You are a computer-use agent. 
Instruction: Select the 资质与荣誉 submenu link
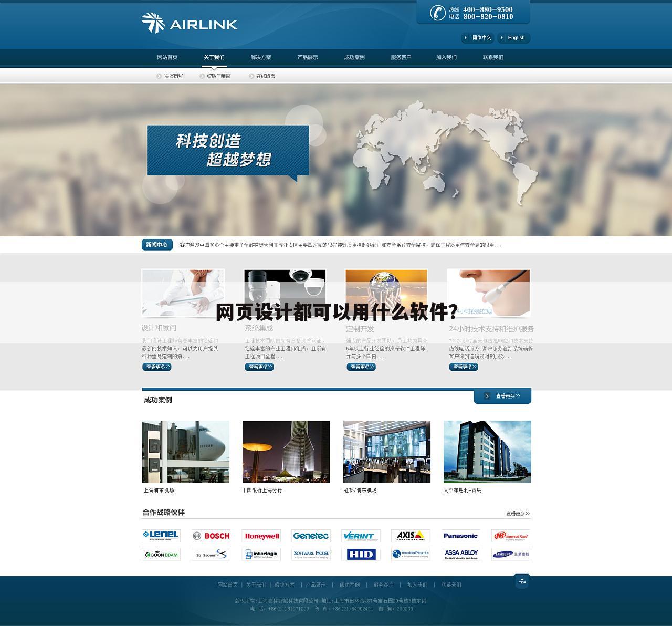[x=215, y=76]
